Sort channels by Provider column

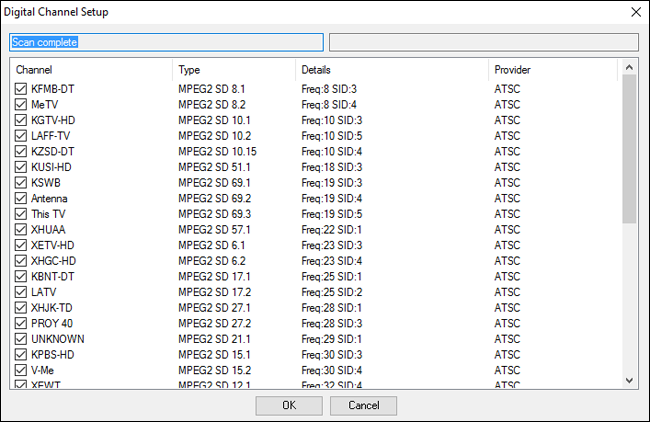[x=552, y=70]
